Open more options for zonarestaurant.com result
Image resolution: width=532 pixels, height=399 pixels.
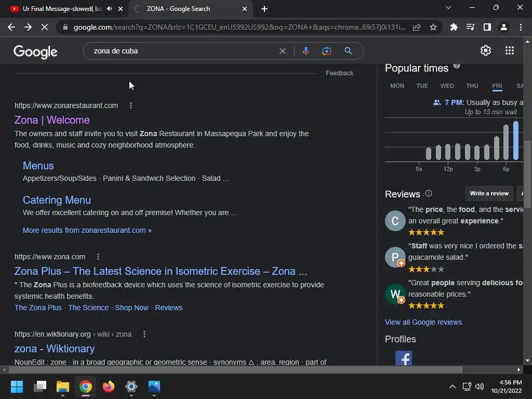pos(131,105)
